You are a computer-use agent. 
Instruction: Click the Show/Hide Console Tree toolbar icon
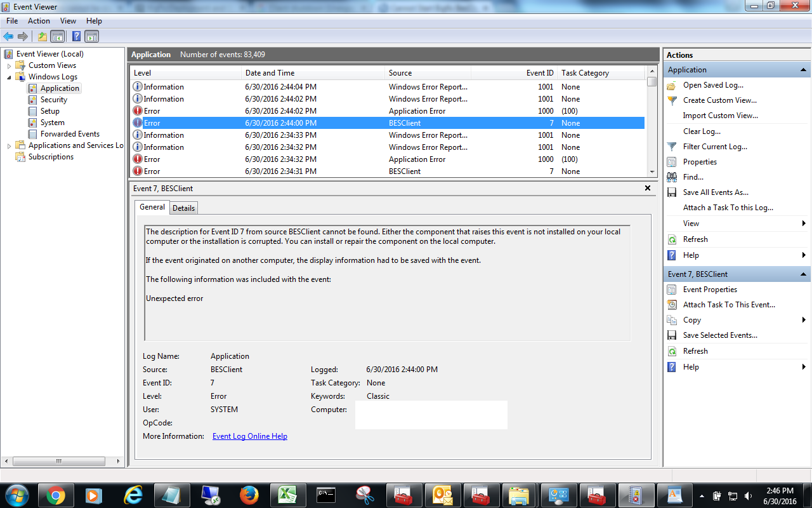tap(58, 36)
